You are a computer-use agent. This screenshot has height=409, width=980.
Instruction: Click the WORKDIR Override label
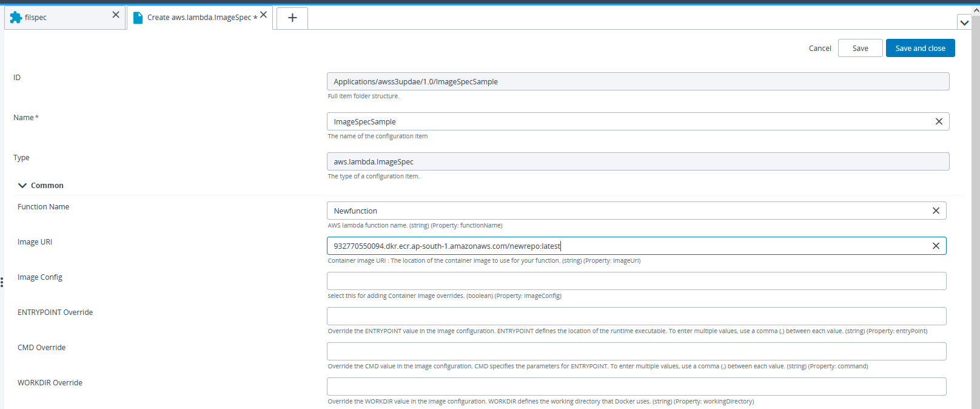click(50, 383)
